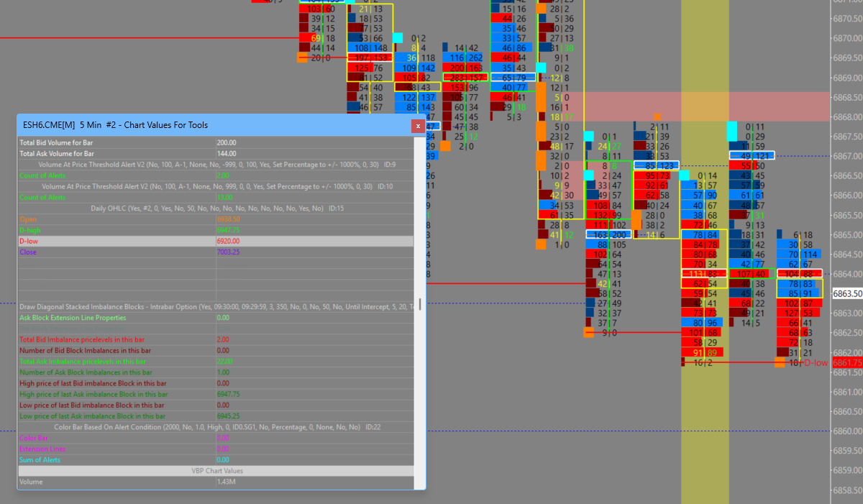Click the cyan marker left of the 0|14 cell

point(685,175)
